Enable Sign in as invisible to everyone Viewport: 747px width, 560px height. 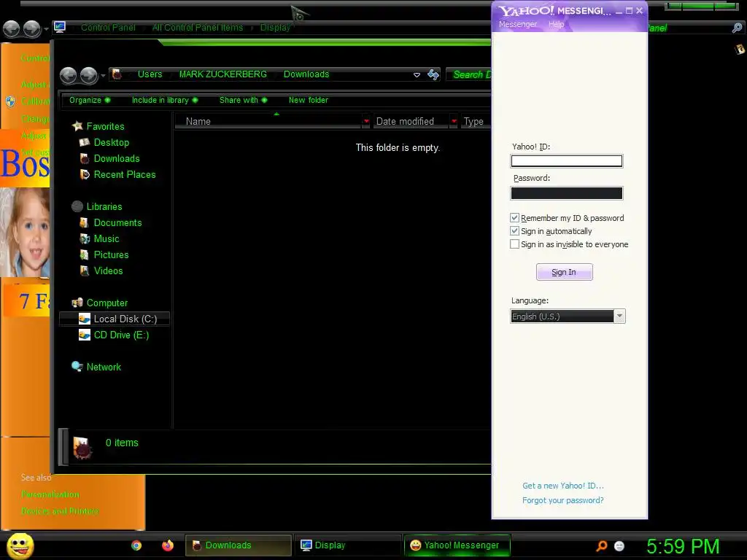click(514, 244)
